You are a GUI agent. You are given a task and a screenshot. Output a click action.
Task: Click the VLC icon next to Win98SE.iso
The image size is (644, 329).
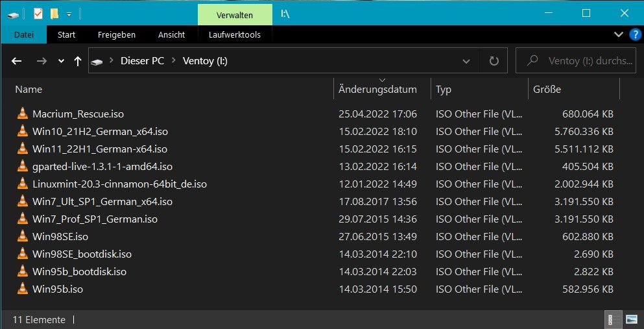coord(23,237)
